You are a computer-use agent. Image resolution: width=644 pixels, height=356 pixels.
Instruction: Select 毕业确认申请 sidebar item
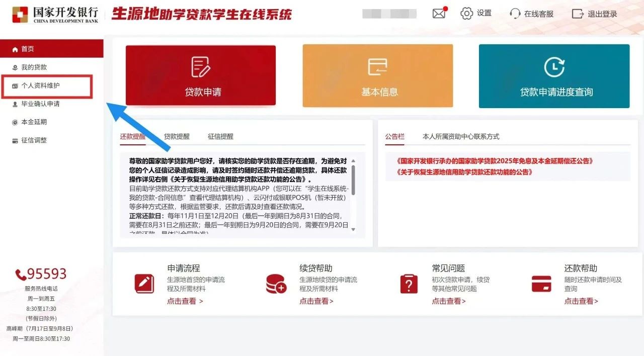(x=40, y=104)
